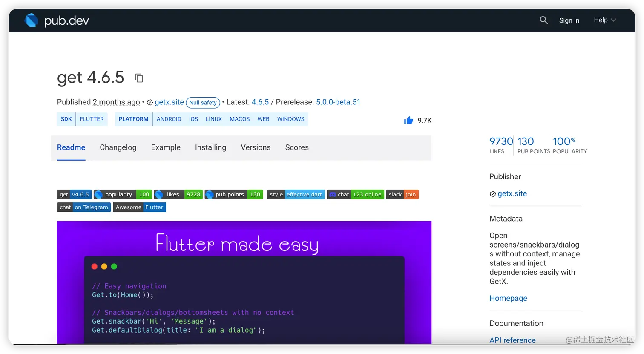Viewport: 644px width, 354px height.
Task: Choose the MACOS platform tag
Action: pos(240,119)
